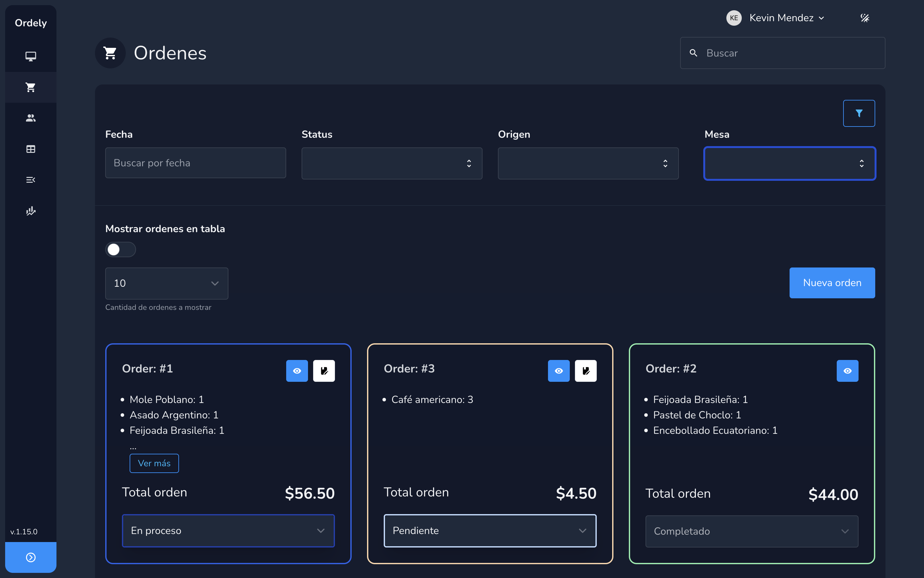The width and height of the screenshot is (924, 578).
Task: Open the menu list icon in sidebar
Action: pos(30,180)
